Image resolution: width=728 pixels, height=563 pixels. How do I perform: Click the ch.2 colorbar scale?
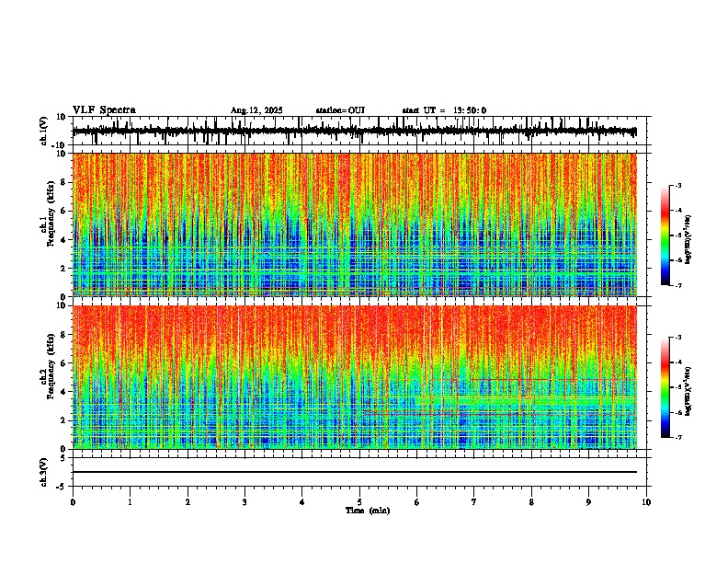(x=665, y=387)
